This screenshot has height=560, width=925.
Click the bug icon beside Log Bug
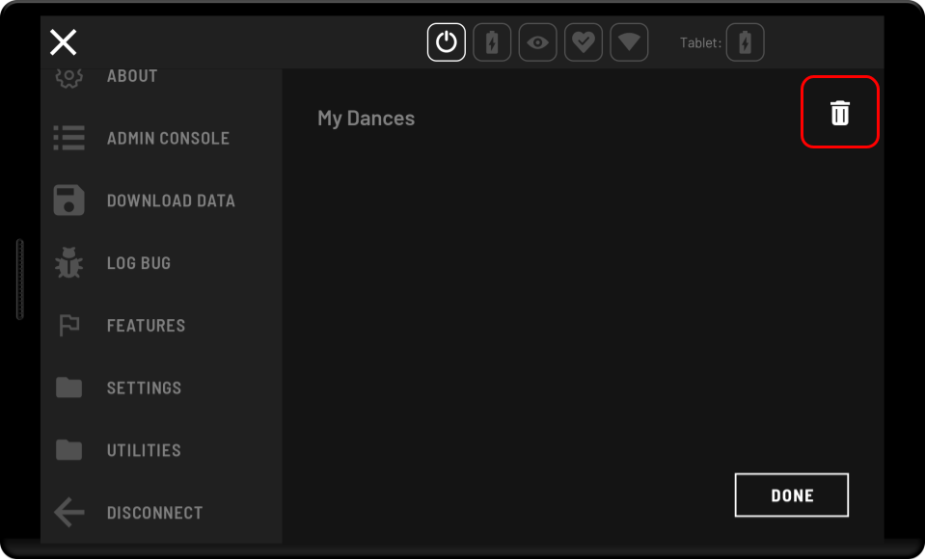click(x=68, y=263)
